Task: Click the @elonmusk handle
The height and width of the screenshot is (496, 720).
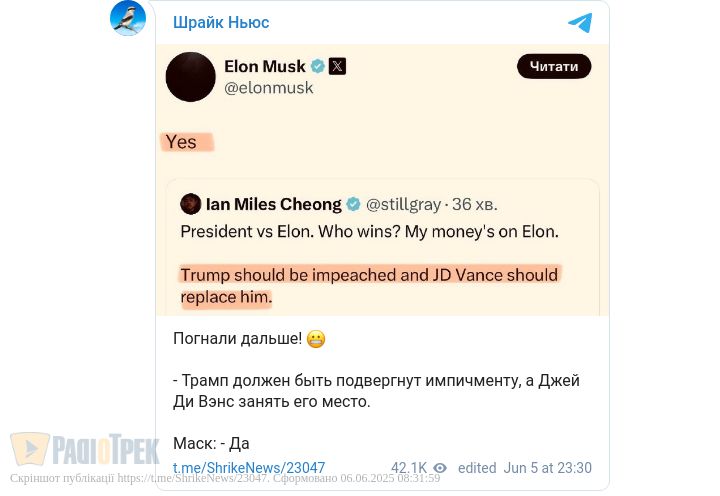Action: pyautogui.click(x=269, y=88)
